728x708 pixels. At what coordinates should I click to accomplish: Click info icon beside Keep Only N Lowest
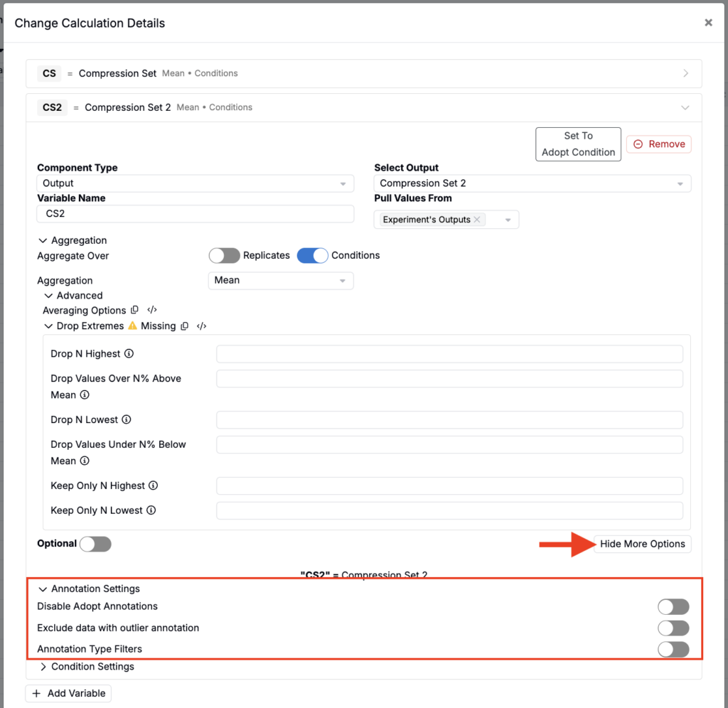click(151, 510)
